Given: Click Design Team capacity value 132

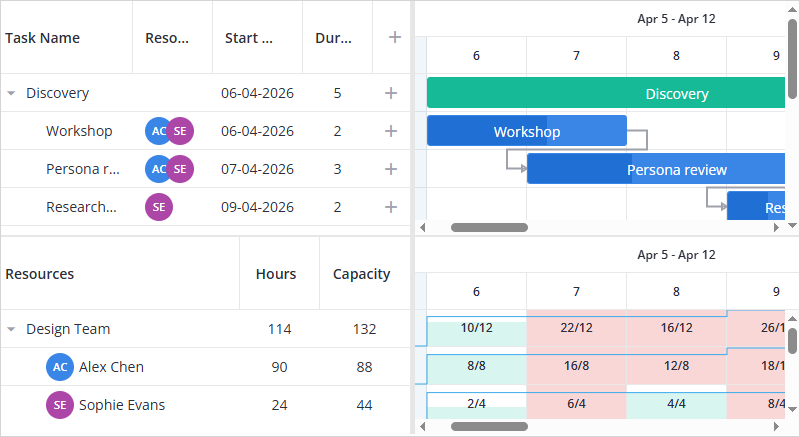Looking at the screenshot, I should pos(364,329).
